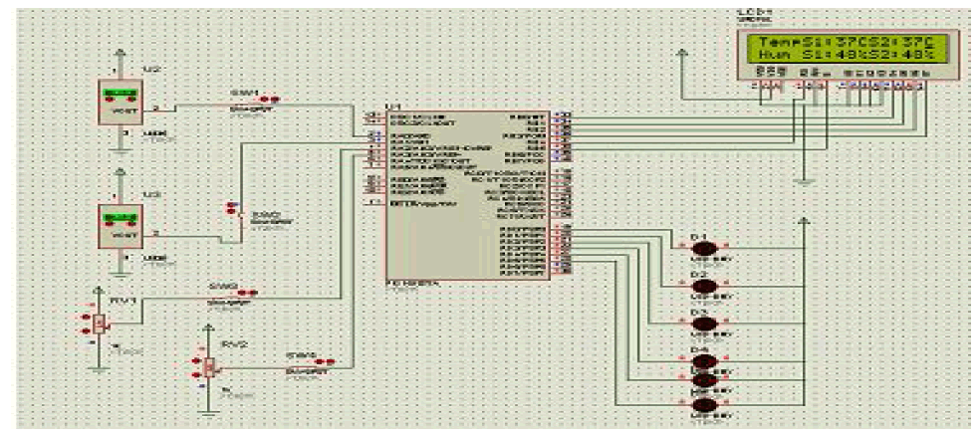
Task: Click the LCD humidity readout line
Action: tap(846, 57)
